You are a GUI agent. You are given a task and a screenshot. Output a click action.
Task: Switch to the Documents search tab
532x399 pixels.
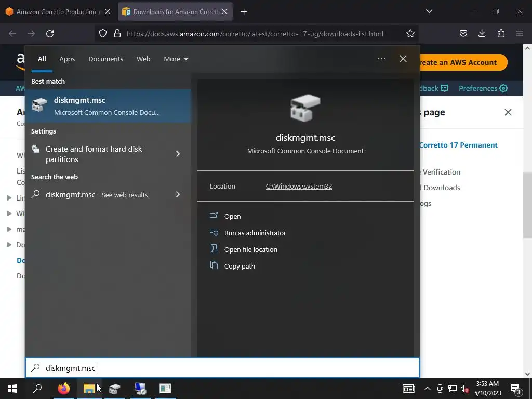click(105, 59)
